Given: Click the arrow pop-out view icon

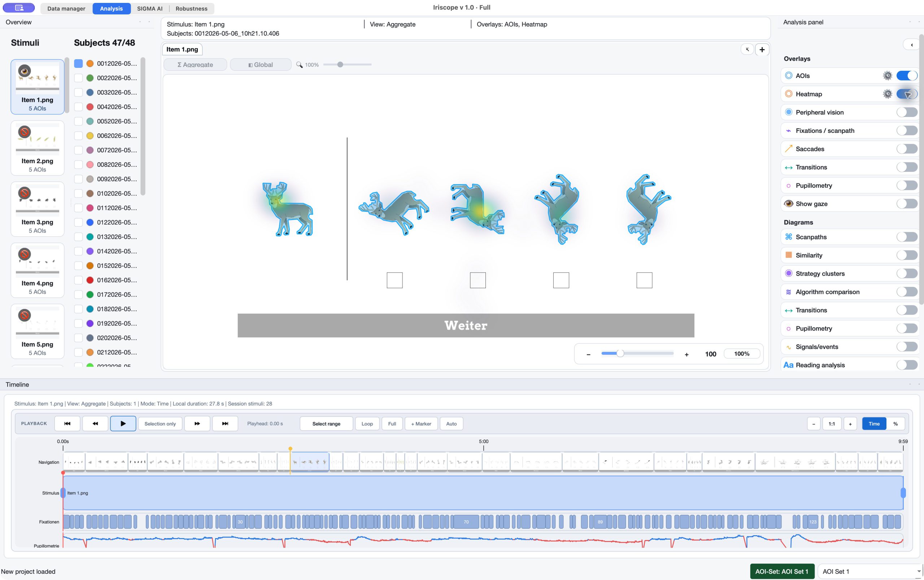Looking at the screenshot, I should click(x=747, y=49).
